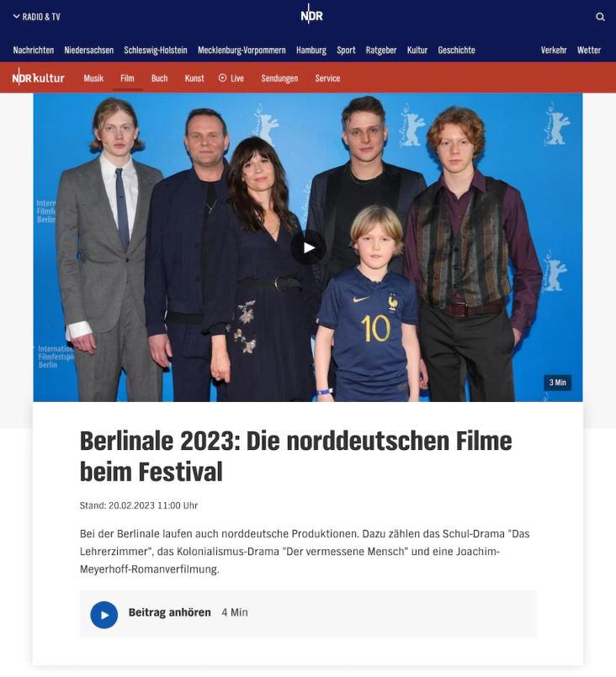Expand the Radio & TV dropdown
616x677 pixels.
37,17
